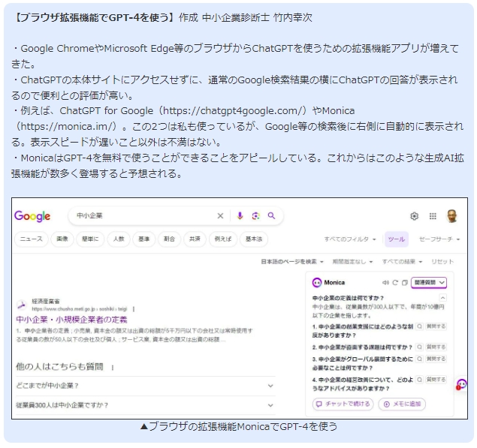Start voice search with microphone icon
477x448 pixels.
[x=240, y=216]
